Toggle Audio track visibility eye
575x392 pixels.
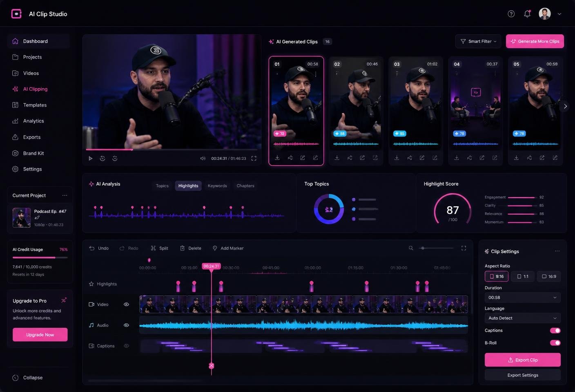click(x=126, y=325)
